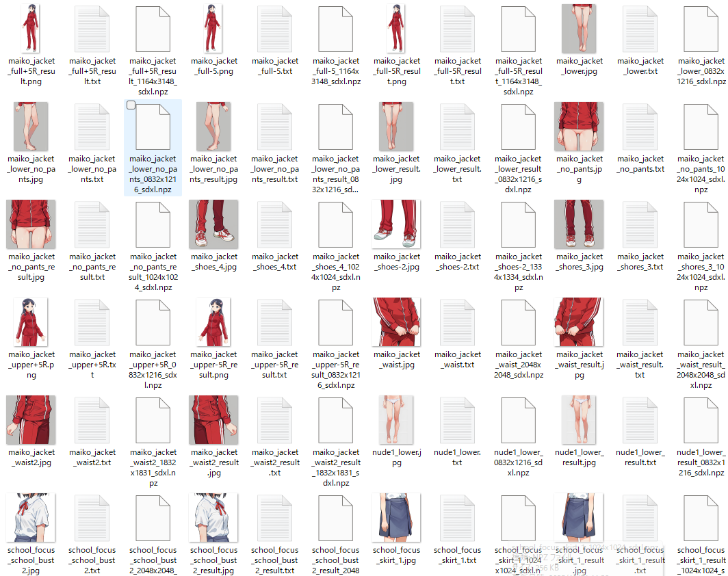728x576 pixels.
Task: Select the school_focus_skirt_1.jpg thumbnail
Action: click(x=396, y=518)
